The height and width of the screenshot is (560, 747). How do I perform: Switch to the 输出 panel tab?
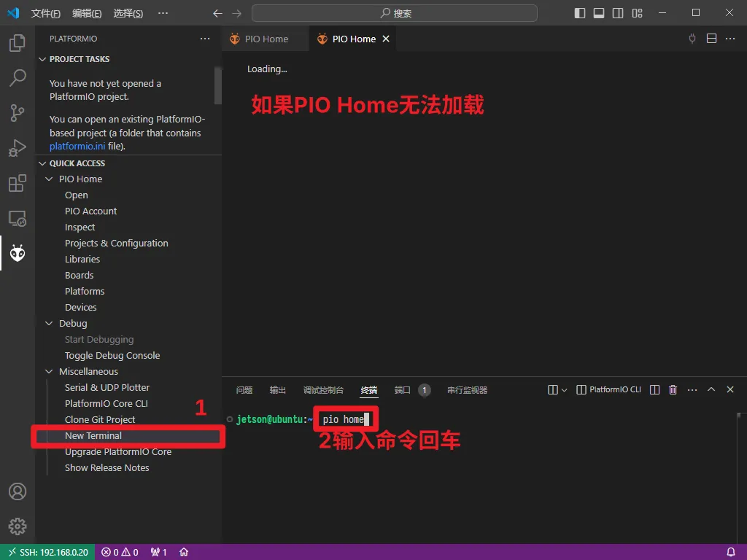(x=278, y=390)
